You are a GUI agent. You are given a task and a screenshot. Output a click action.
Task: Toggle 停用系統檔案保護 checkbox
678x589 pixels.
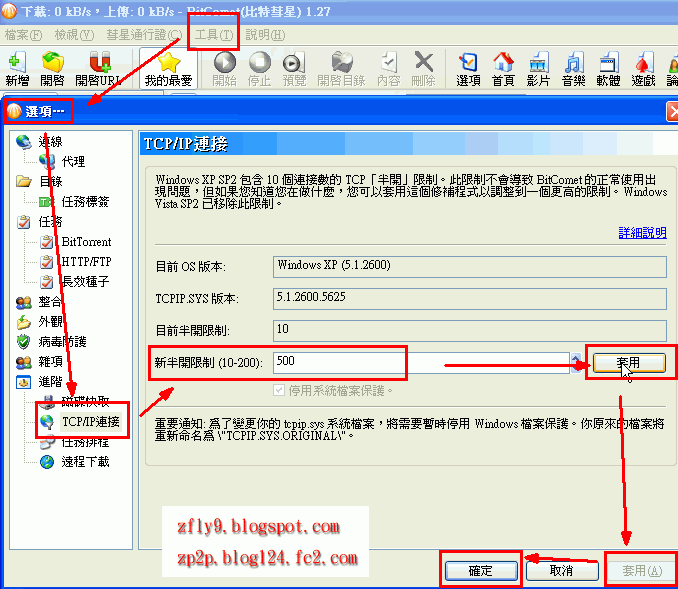(x=279, y=391)
